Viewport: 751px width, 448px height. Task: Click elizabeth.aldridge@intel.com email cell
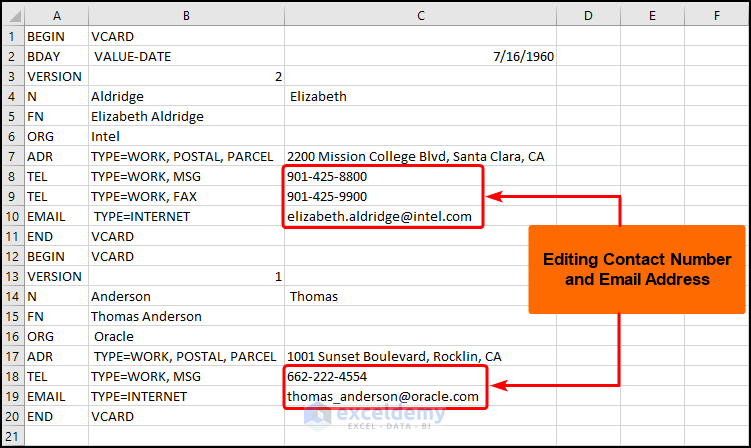point(421,217)
